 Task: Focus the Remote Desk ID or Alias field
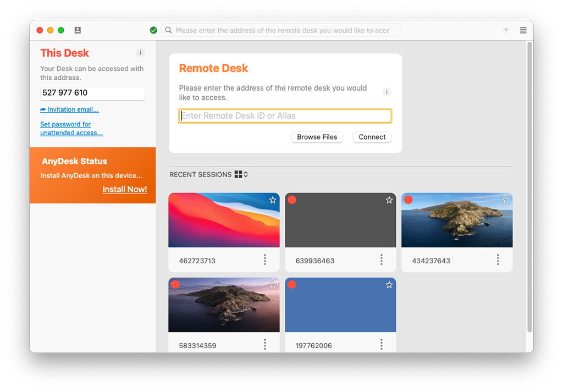(x=285, y=116)
